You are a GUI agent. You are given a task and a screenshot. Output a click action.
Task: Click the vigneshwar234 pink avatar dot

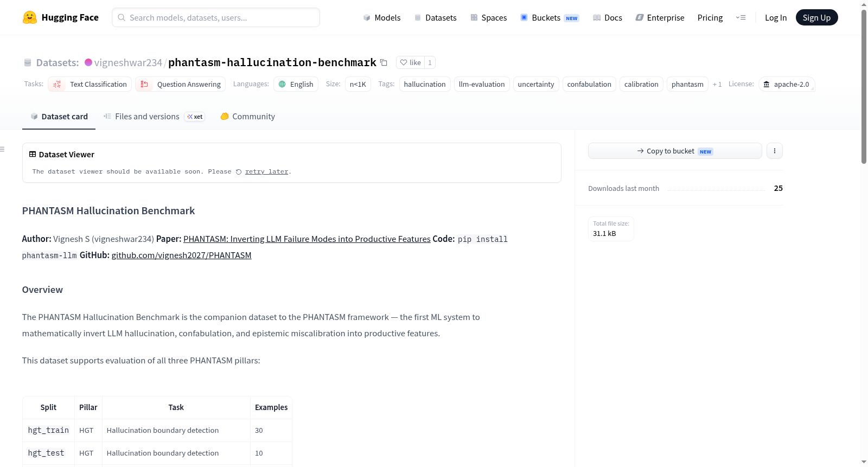point(88,62)
